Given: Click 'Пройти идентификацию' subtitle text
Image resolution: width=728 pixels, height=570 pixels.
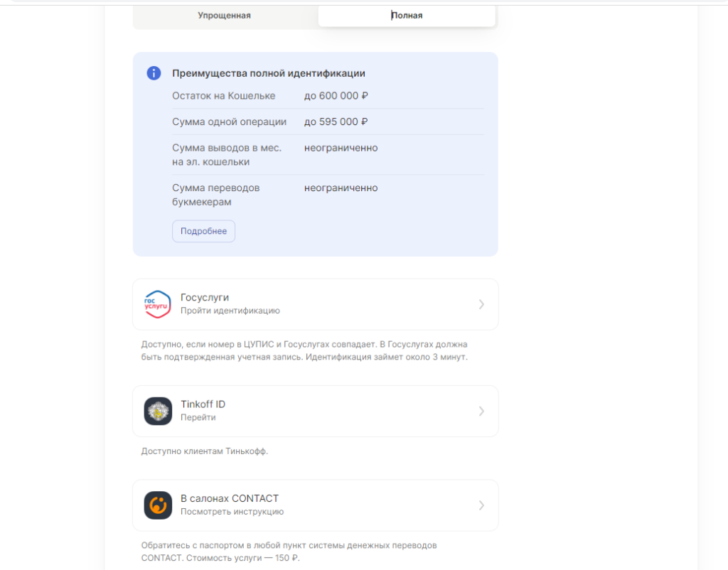Looking at the screenshot, I should (x=230, y=311).
